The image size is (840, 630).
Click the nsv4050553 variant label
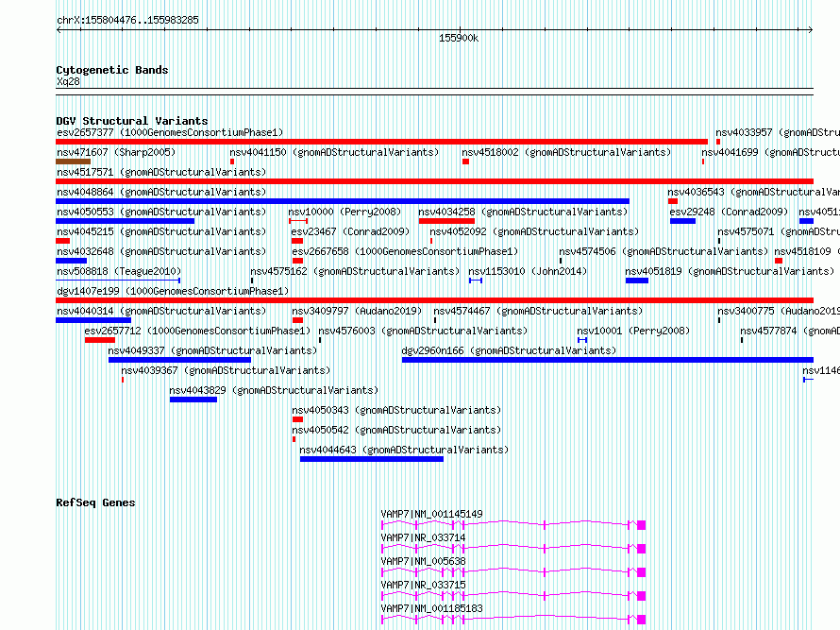click(161, 212)
